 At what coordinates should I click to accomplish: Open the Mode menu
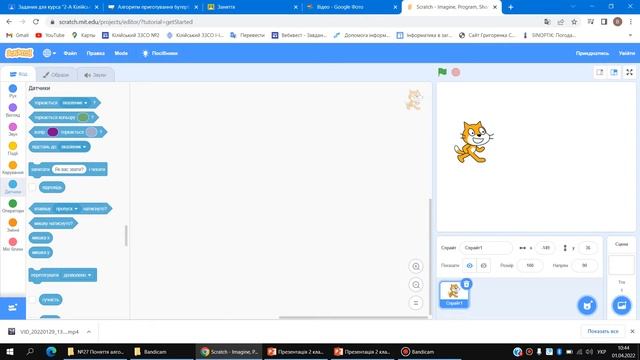click(x=121, y=53)
